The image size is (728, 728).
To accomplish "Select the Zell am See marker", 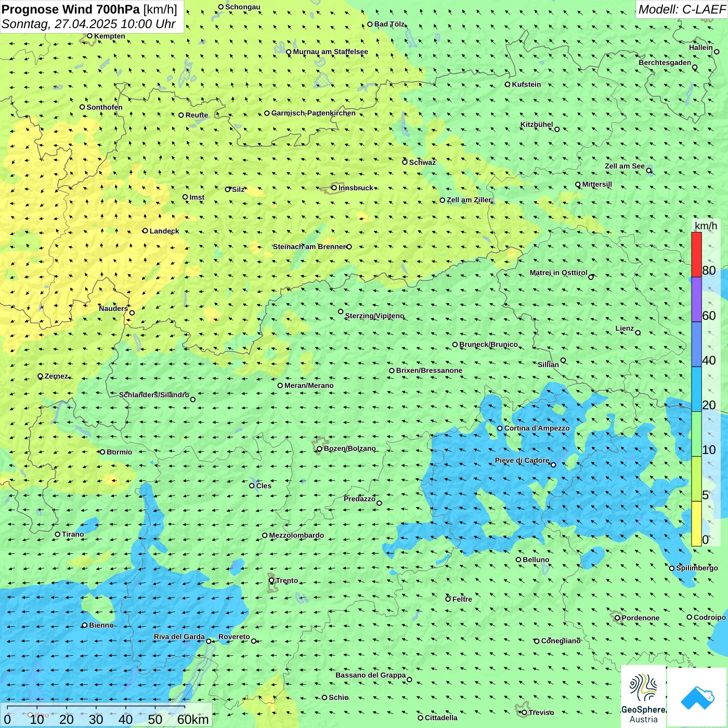I will click(649, 171).
